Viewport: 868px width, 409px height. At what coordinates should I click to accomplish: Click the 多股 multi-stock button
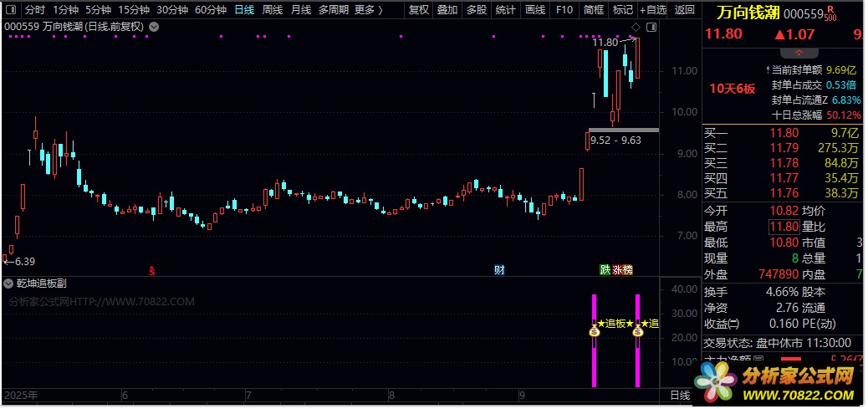(477, 10)
